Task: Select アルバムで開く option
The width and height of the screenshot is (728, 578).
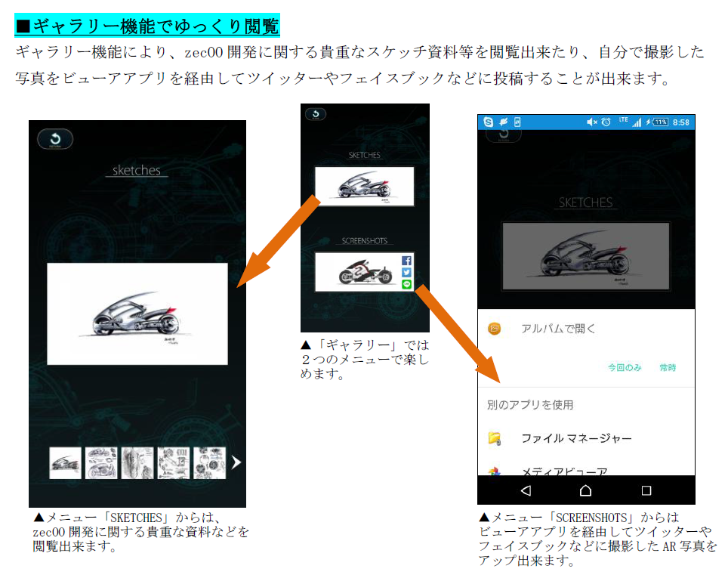Action: click(x=558, y=329)
